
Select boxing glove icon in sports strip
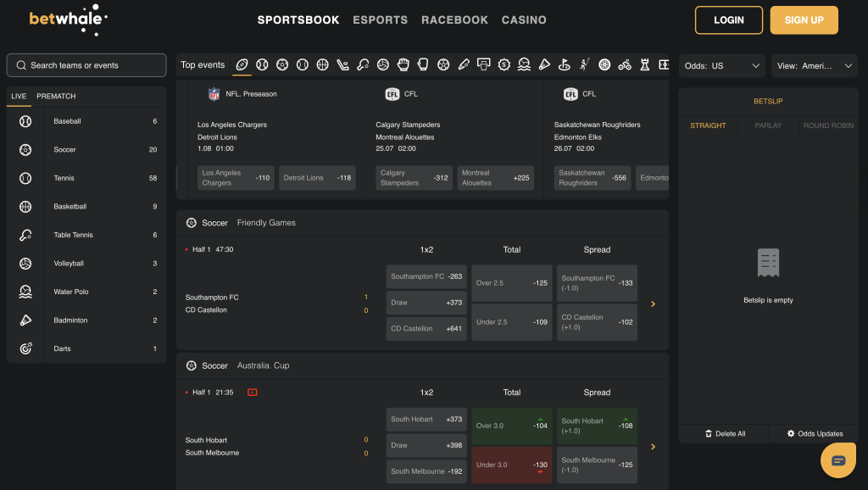[424, 64]
